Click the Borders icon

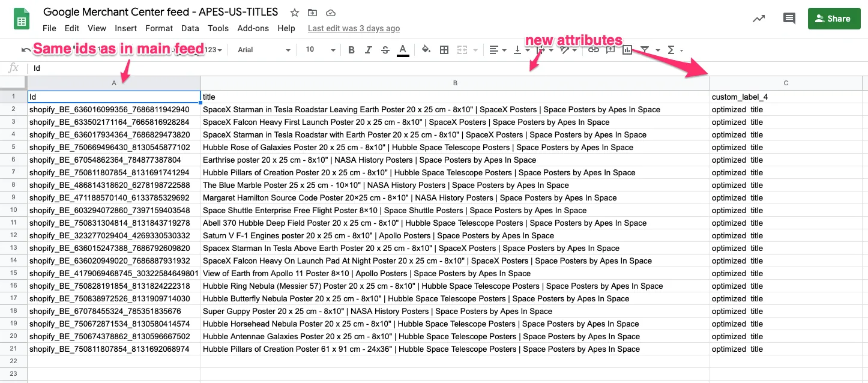point(444,50)
